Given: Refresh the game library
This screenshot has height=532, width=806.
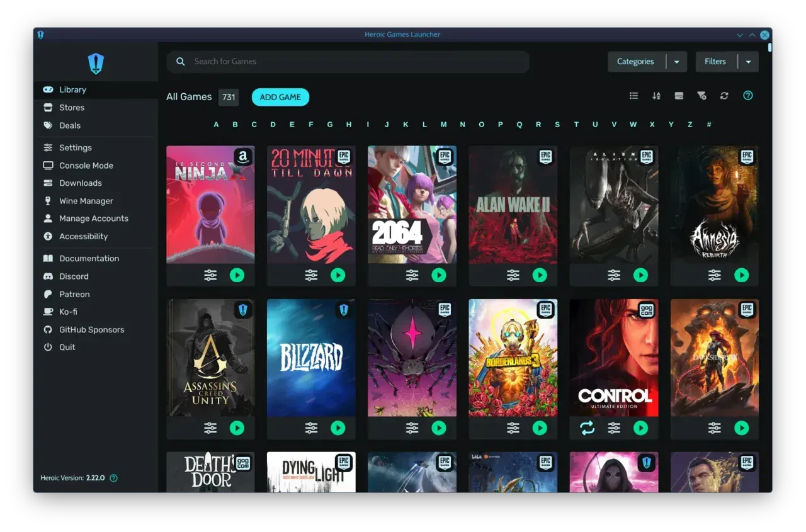Looking at the screenshot, I should coord(724,96).
